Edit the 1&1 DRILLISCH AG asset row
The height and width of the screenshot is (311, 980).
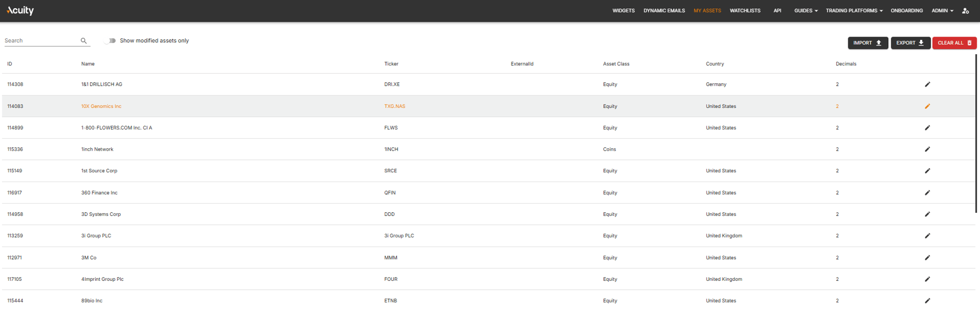pyautogui.click(x=927, y=84)
